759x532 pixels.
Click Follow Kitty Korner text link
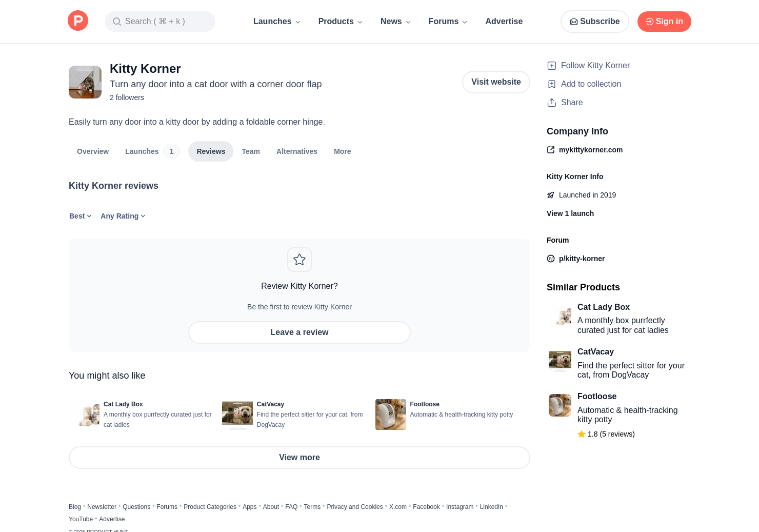595,66
